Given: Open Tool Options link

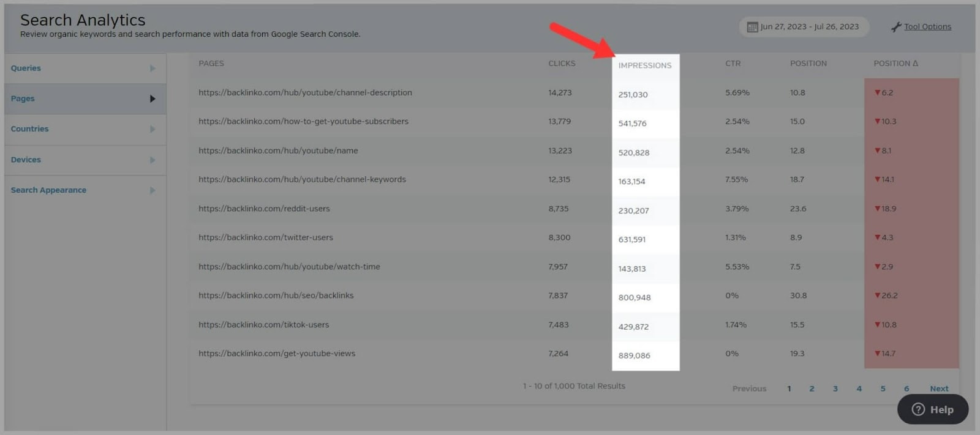Looking at the screenshot, I should tap(927, 27).
